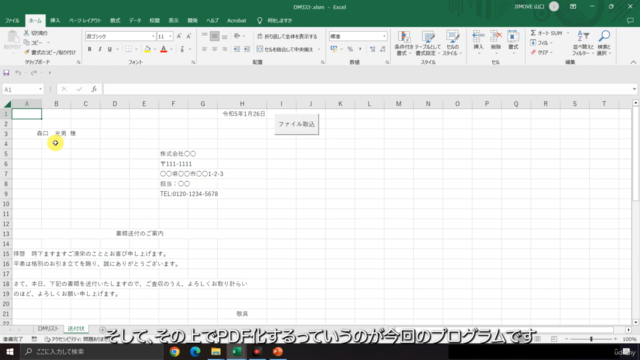Screen dimensions: 640x360
Task: Click the decrease decimal icon
Action: point(382,49)
